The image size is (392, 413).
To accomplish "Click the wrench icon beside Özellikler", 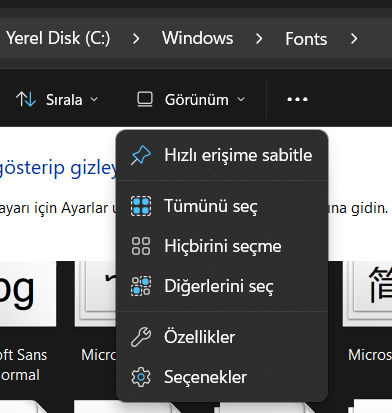I will pyautogui.click(x=141, y=337).
